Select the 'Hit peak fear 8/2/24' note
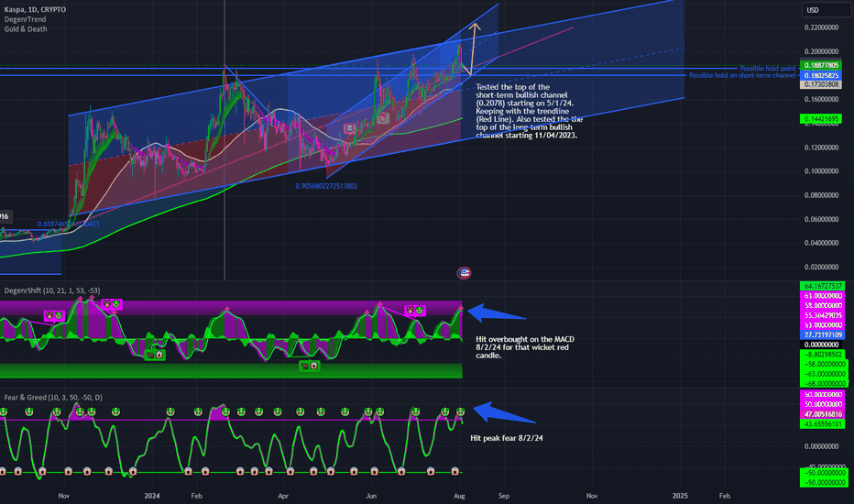854x504 pixels. click(x=507, y=438)
